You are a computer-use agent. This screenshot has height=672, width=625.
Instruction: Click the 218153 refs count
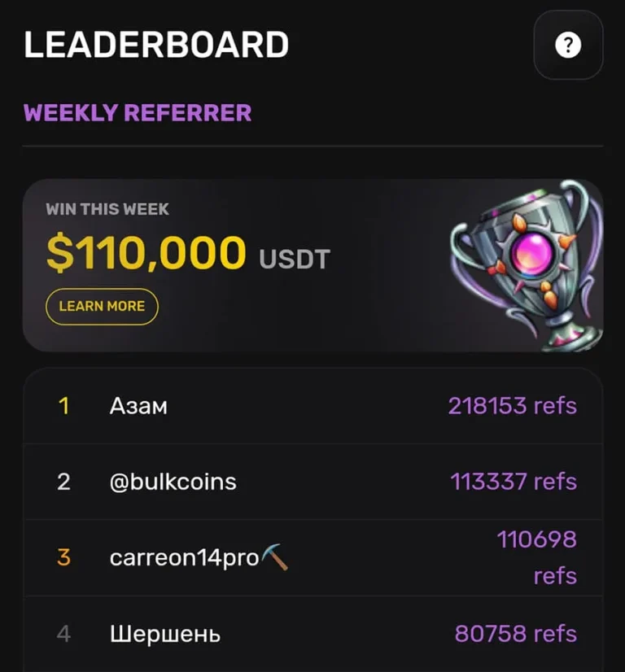(512, 406)
